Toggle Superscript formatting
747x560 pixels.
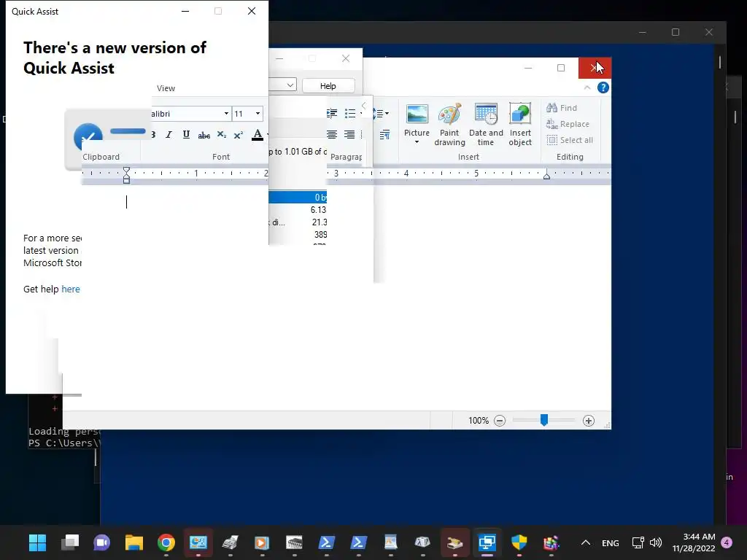click(x=239, y=135)
